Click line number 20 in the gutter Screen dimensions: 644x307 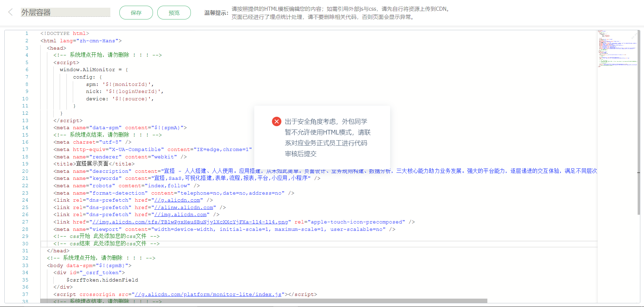(x=25, y=171)
